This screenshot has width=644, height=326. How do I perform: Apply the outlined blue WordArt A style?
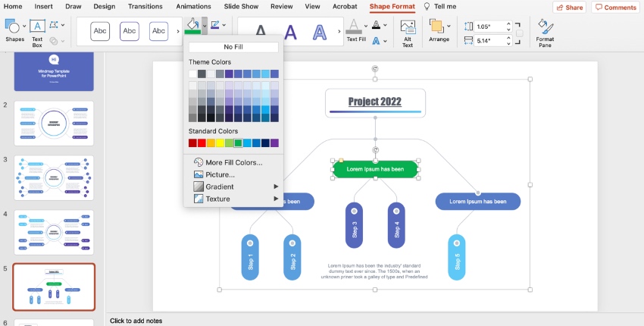[320, 32]
